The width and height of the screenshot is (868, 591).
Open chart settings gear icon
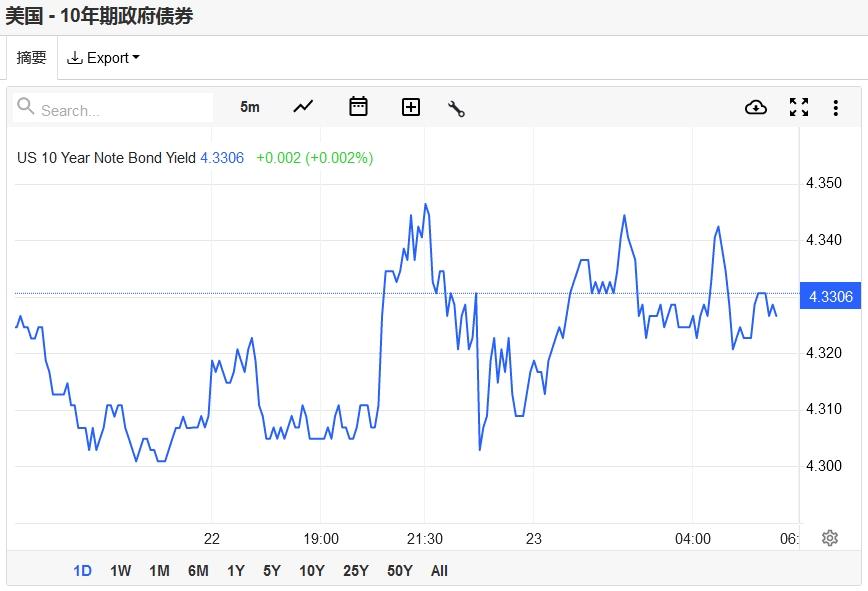tap(829, 538)
